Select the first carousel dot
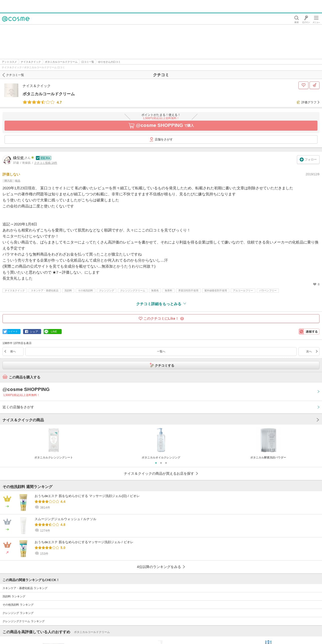Image resolution: width=322 pixels, height=644 pixels. [x=156, y=463]
